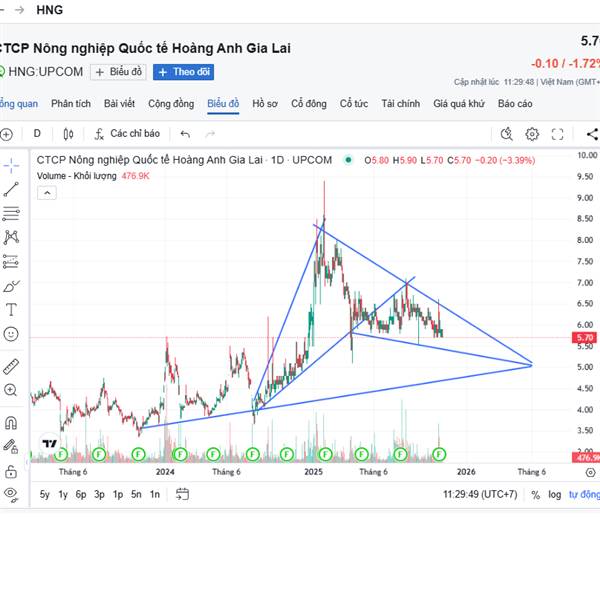Toggle magnet mode
This screenshot has height=600, width=600.
point(11,423)
